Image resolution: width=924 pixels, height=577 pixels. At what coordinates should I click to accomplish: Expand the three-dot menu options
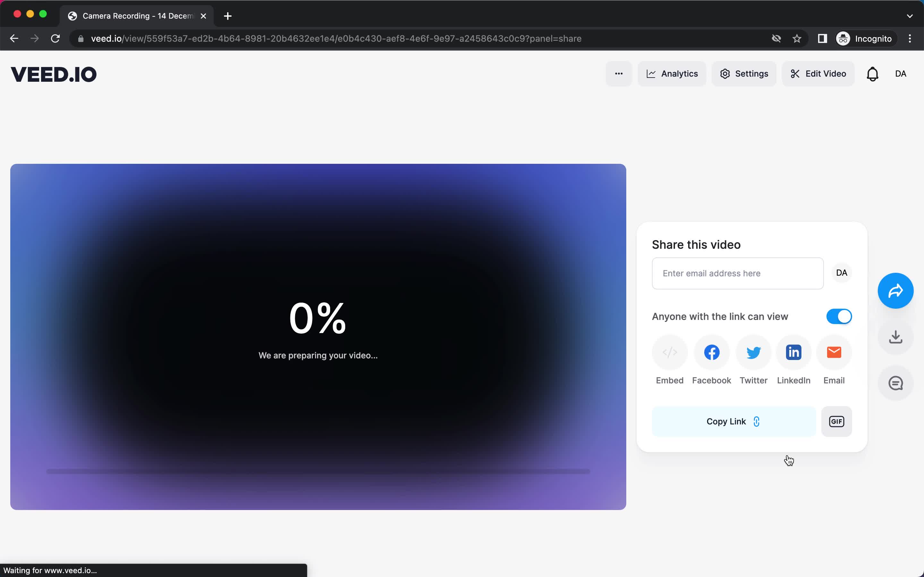[619, 74]
